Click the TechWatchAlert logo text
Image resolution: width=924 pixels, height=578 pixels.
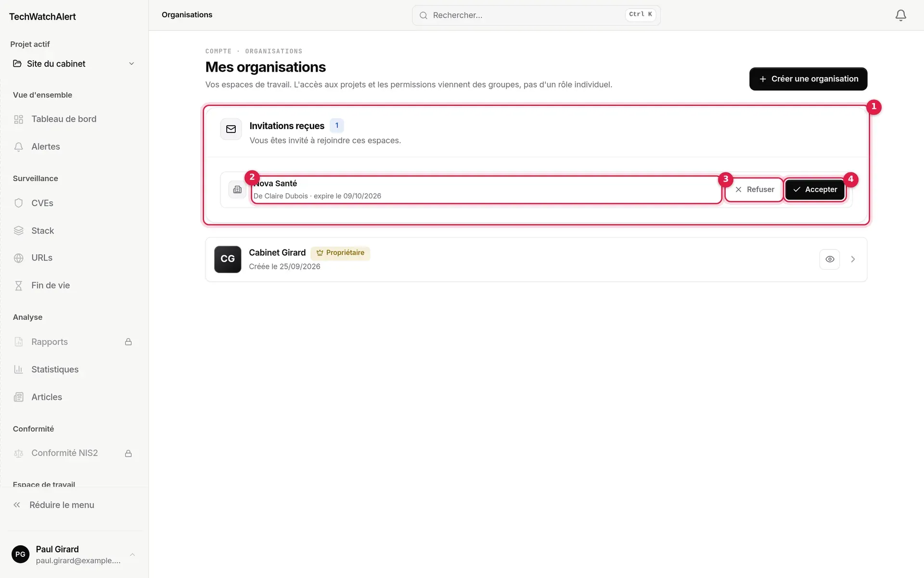(x=42, y=17)
